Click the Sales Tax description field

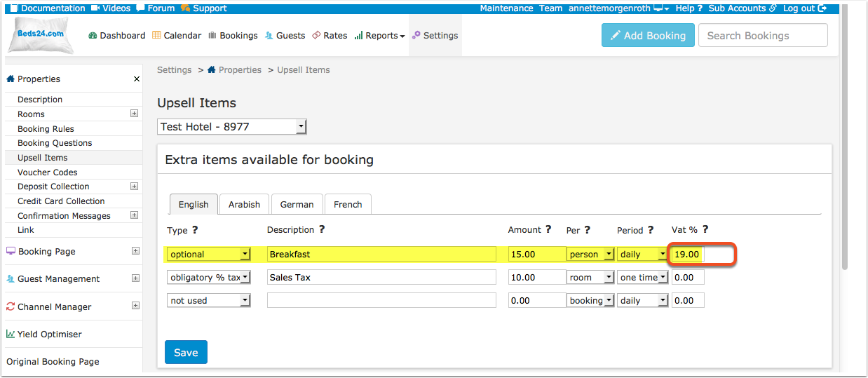[381, 278]
